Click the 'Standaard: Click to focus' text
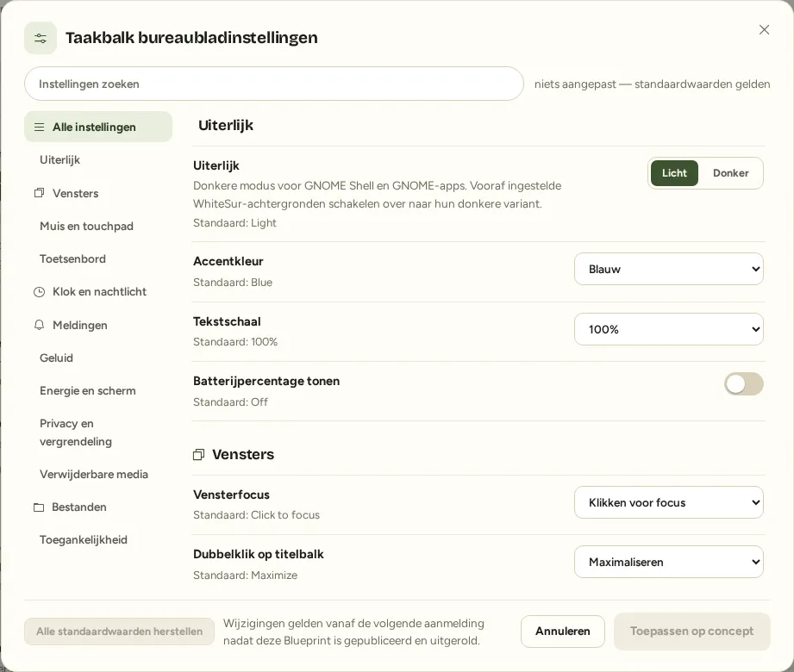This screenshot has width=794, height=672. point(256,514)
